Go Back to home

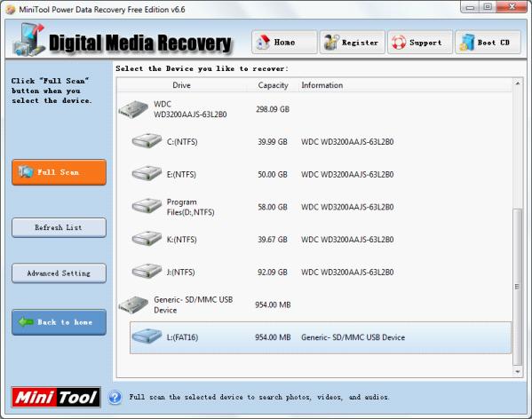59,322
